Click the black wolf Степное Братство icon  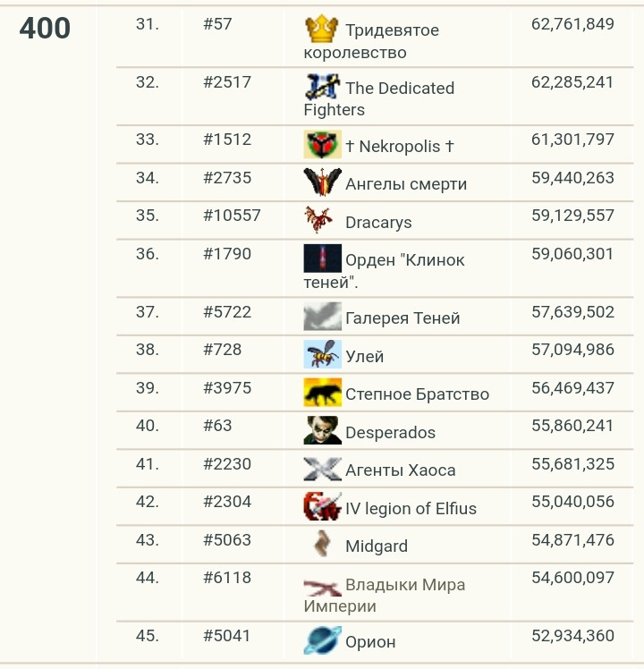click(x=322, y=393)
